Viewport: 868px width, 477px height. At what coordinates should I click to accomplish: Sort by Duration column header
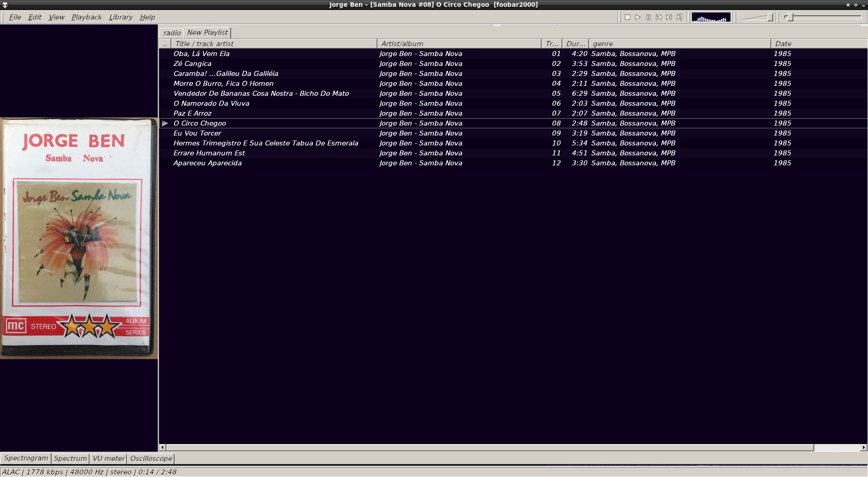coord(576,44)
